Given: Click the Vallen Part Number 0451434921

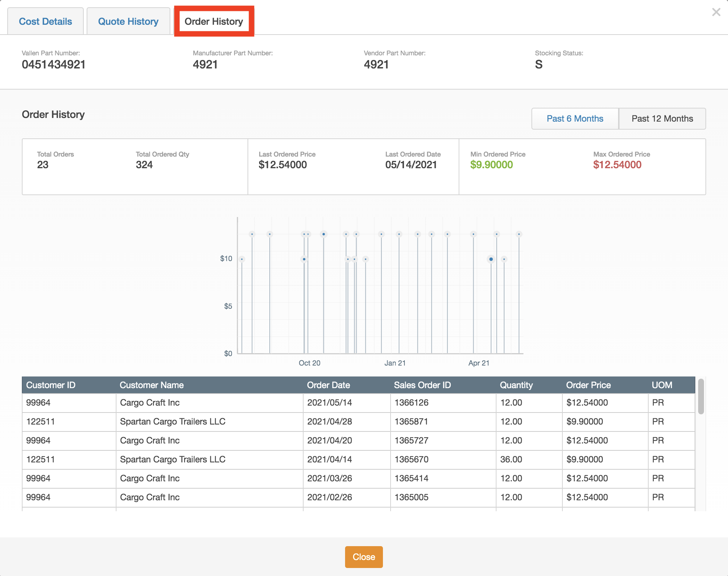Looking at the screenshot, I should coord(53,64).
